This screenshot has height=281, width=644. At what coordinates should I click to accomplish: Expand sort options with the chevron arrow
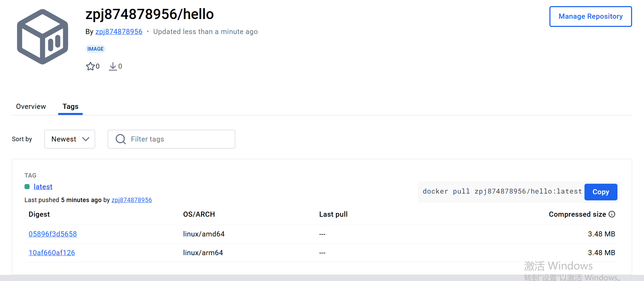coord(86,139)
